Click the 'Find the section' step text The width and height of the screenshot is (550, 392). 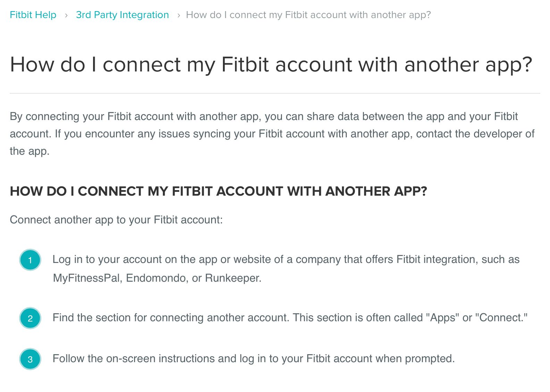pos(290,318)
